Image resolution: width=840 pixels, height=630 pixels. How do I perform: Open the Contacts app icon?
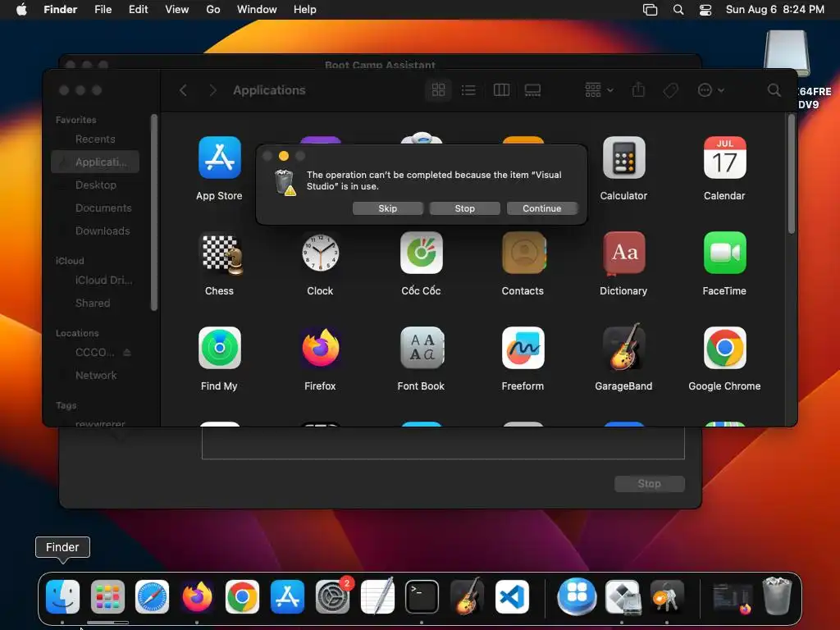tap(523, 253)
